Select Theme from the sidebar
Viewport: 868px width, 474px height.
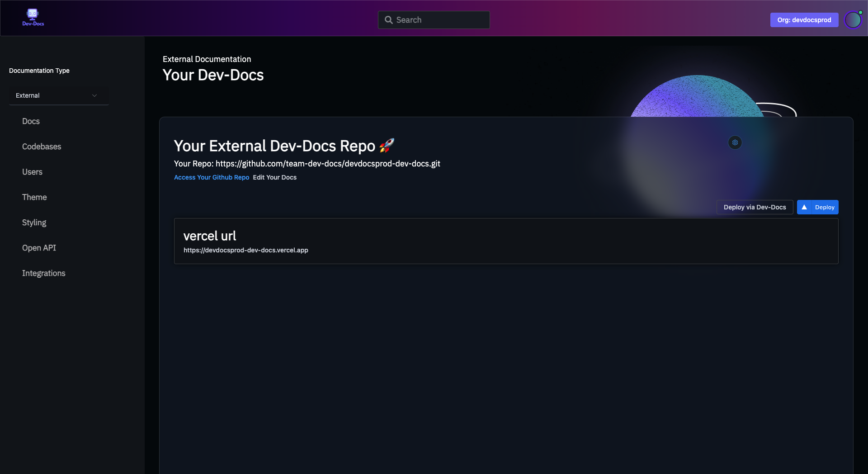(34, 197)
